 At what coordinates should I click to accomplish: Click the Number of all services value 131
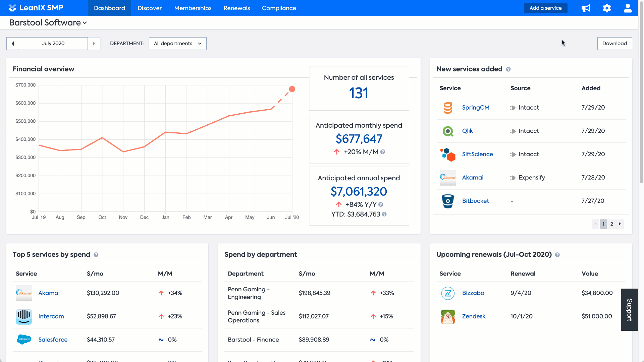[359, 93]
